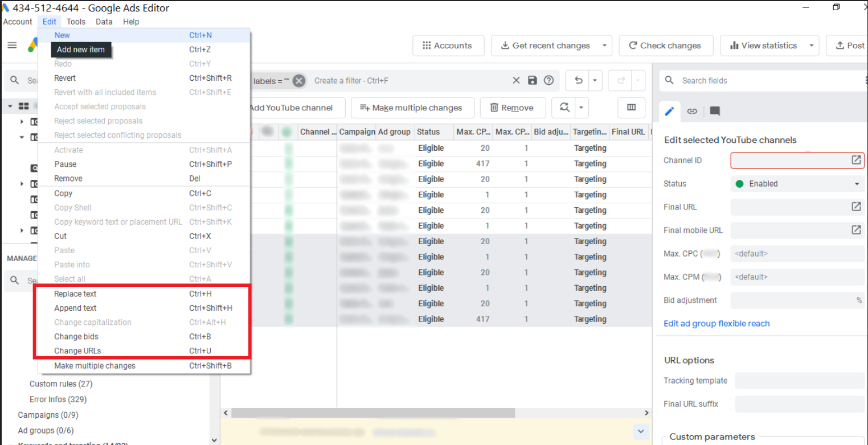Open the Data menu
This screenshot has height=445, width=868.
[104, 22]
